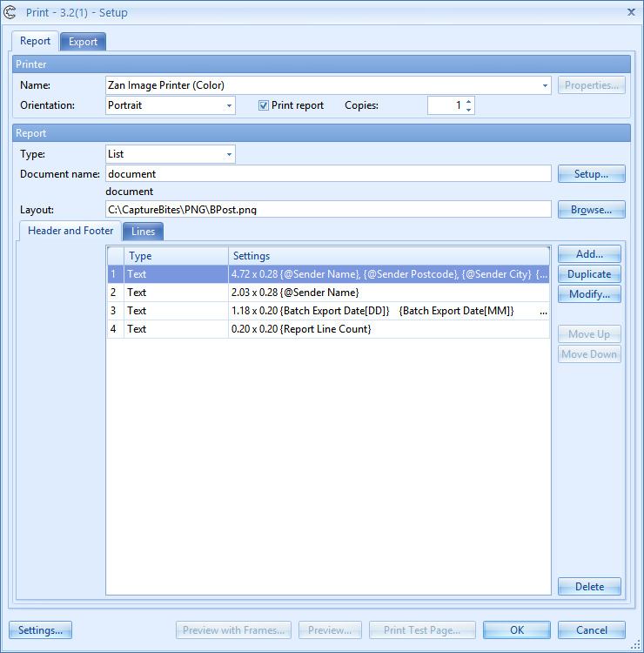Switch to the Export tab
The width and height of the screenshot is (644, 653).
pos(83,42)
